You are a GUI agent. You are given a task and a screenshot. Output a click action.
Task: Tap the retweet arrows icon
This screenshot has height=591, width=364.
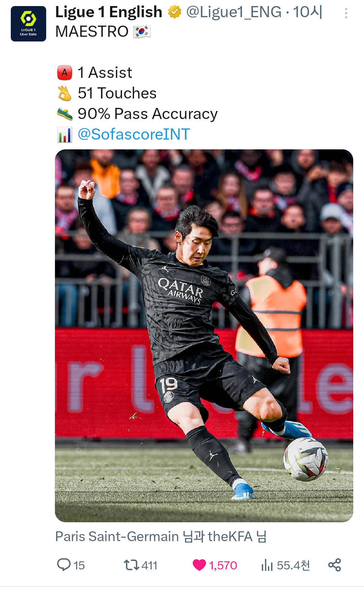[x=131, y=565]
